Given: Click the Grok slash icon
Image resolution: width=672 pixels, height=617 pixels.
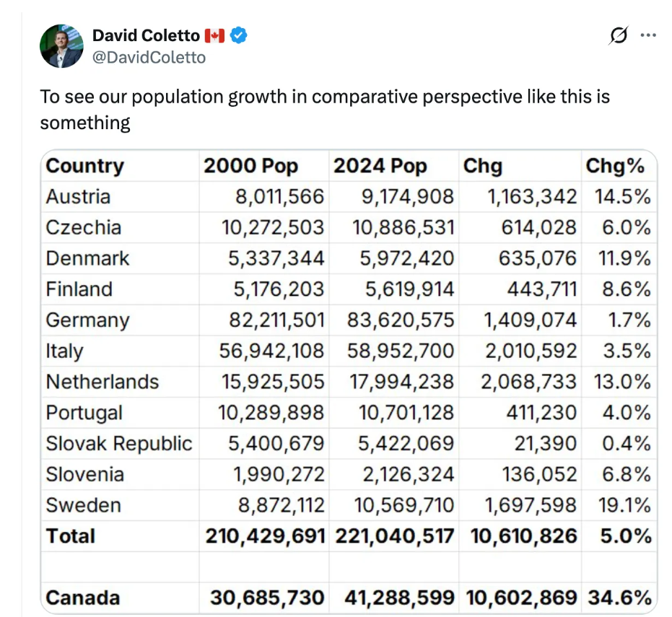Looking at the screenshot, I should [618, 35].
